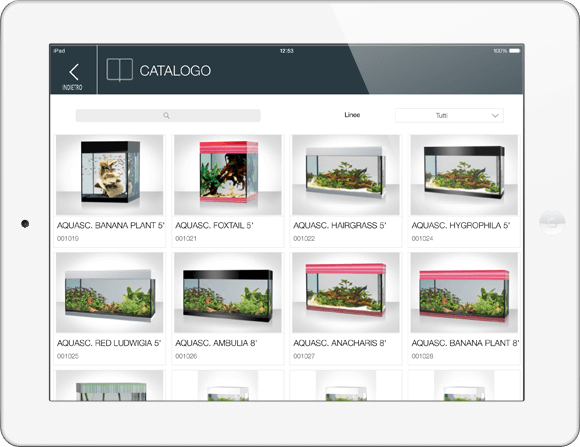580x447 pixels.
Task: Click product code 001028
Action: point(422,356)
